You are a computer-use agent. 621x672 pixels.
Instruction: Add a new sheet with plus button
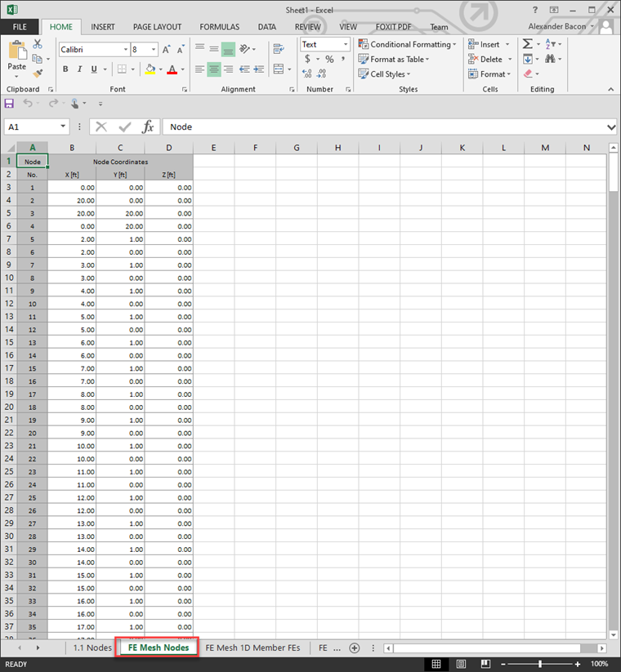point(355,648)
